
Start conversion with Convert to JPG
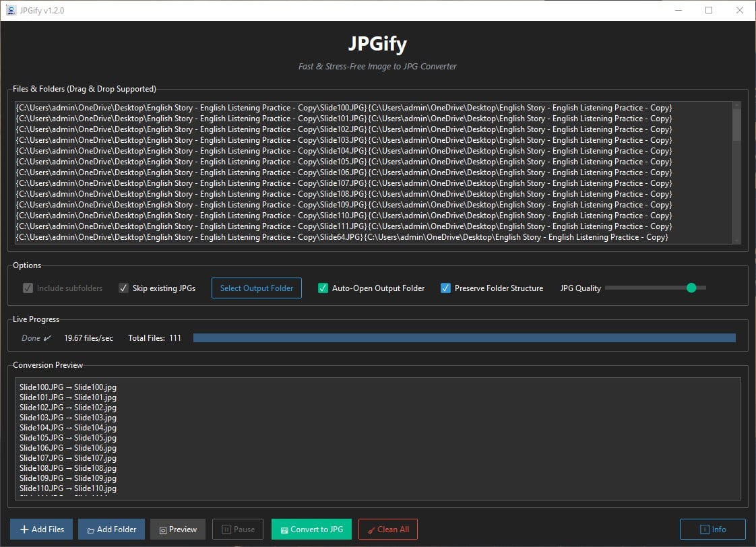click(311, 529)
